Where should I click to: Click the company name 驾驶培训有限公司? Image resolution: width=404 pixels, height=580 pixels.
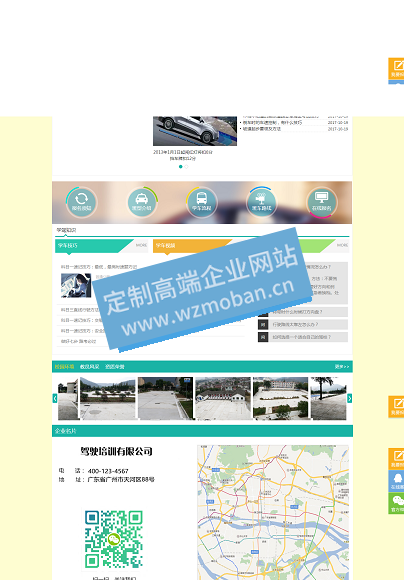(x=117, y=451)
